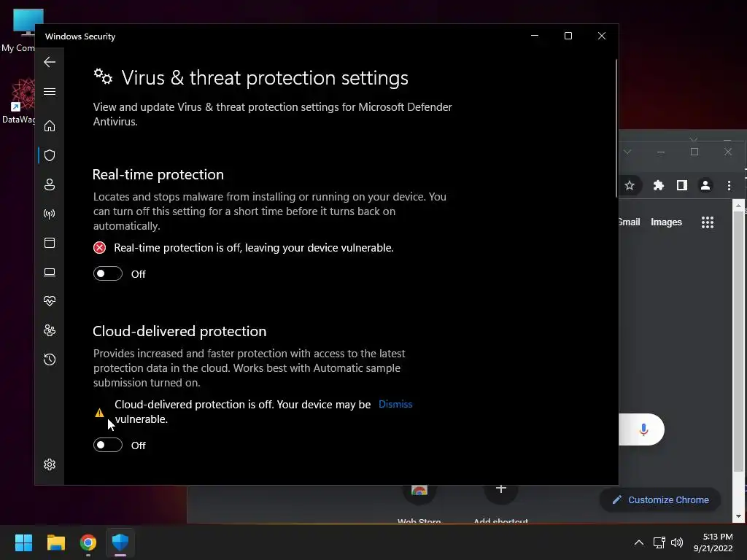Switch to Chrome from the taskbar

(88, 542)
